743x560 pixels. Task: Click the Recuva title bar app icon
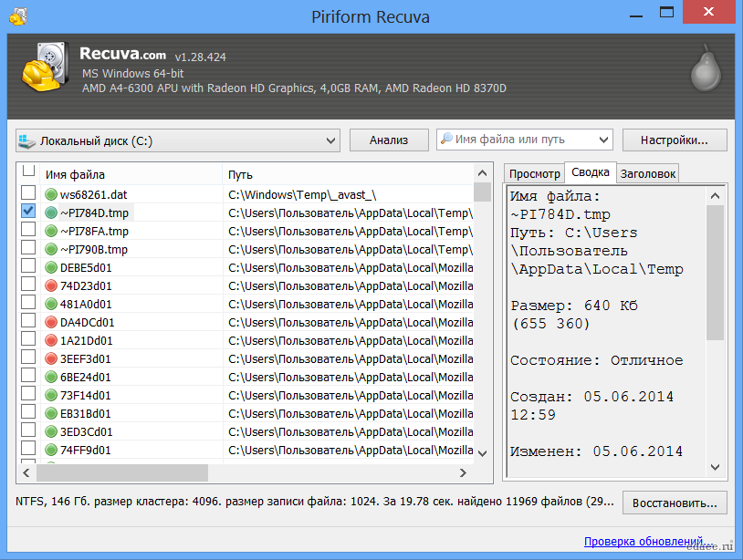18,16
